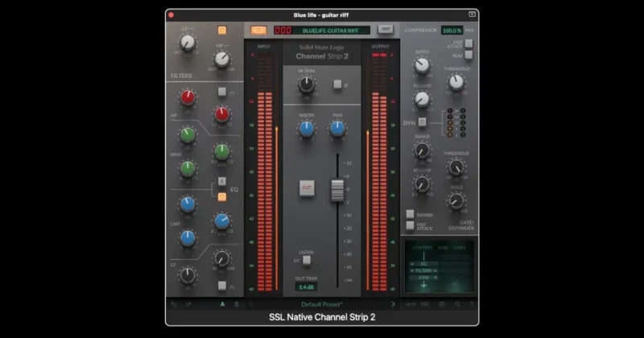Screen dimensions: 644x338
Task: Click the Out Trim 1.4 dB value field
Action: (x=306, y=287)
